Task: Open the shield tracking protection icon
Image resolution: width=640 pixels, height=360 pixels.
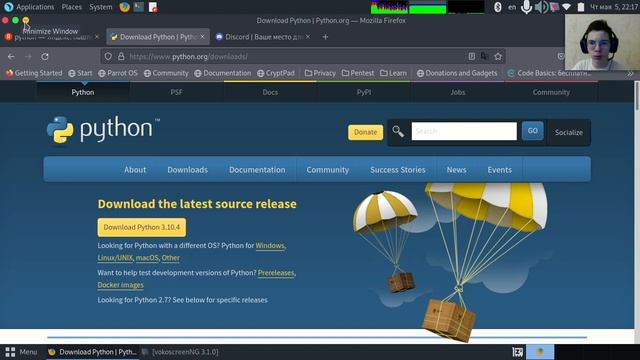Action: (x=108, y=57)
